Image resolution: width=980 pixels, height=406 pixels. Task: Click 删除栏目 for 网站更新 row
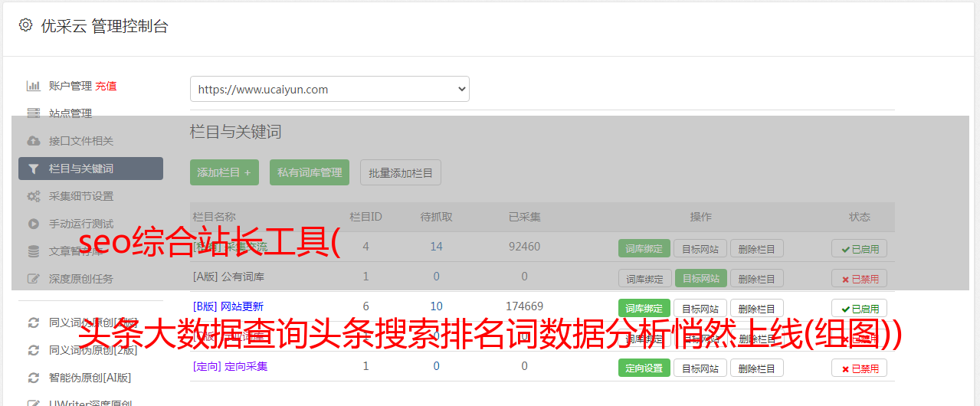(x=757, y=308)
